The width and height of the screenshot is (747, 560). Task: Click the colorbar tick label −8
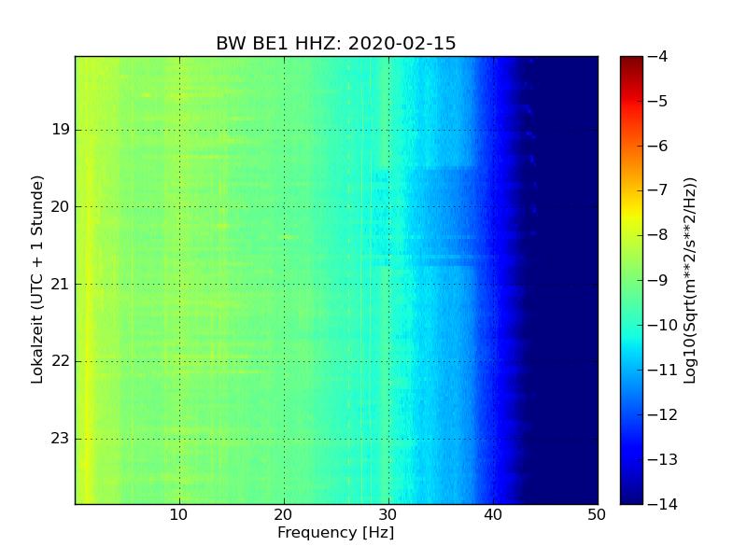pos(658,235)
